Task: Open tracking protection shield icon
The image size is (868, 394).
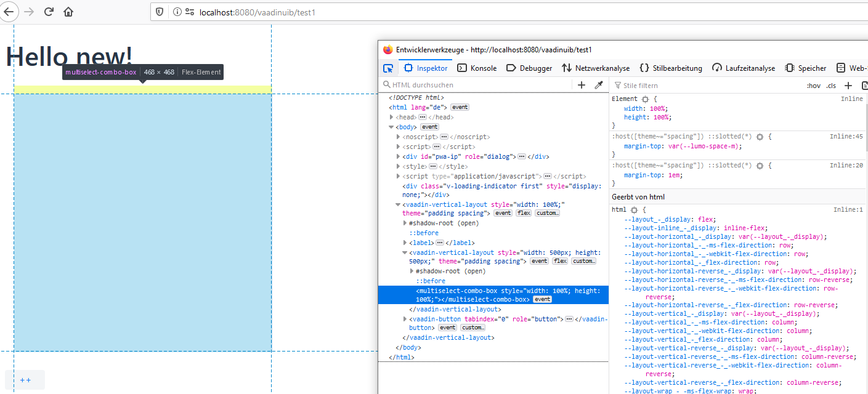Action: point(160,12)
